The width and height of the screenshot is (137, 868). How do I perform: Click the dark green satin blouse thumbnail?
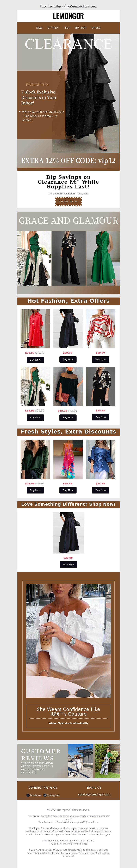coord(35,460)
